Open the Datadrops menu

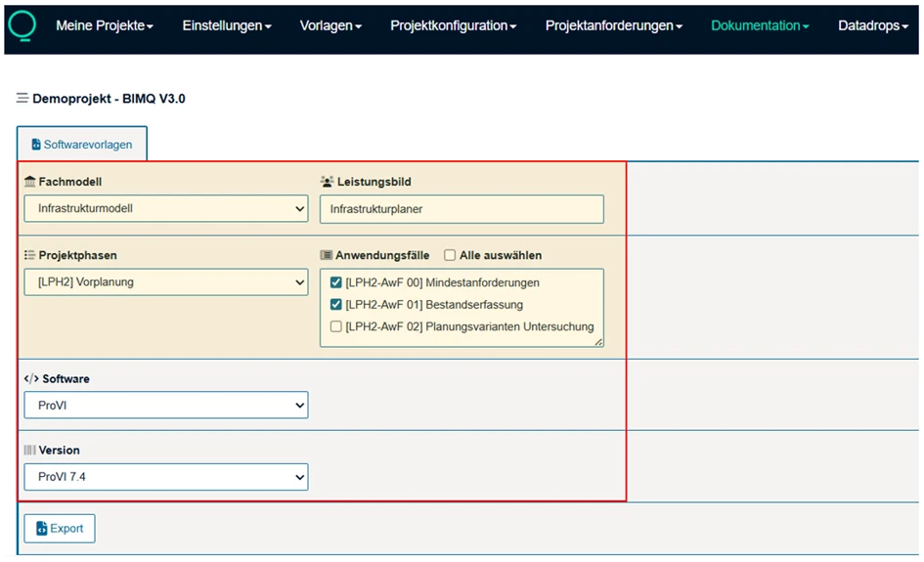point(873,26)
